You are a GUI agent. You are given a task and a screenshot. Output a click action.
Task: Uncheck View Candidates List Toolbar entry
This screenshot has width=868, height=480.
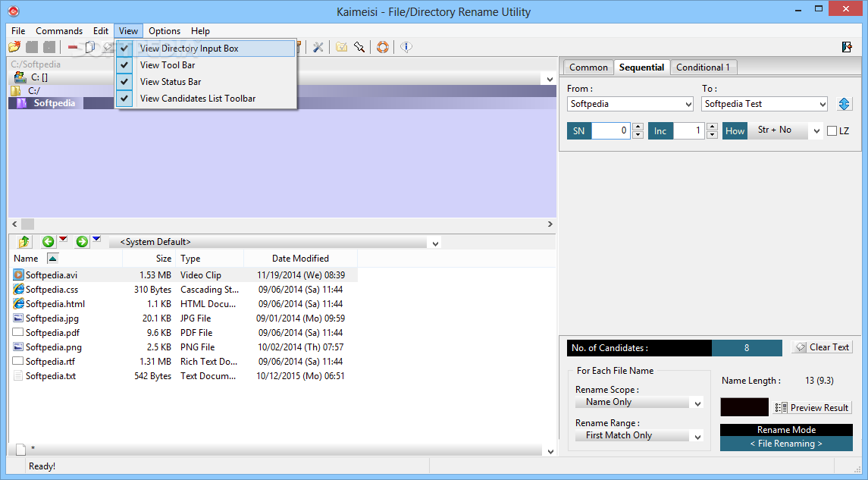click(205, 98)
